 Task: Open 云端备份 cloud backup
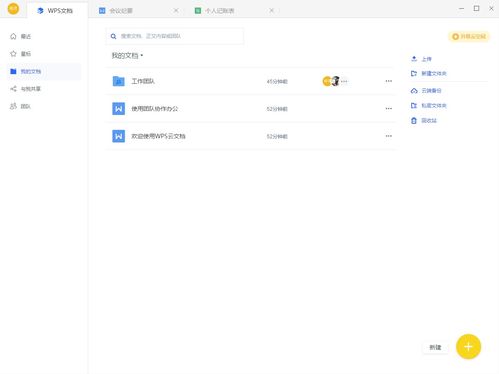[x=426, y=91]
